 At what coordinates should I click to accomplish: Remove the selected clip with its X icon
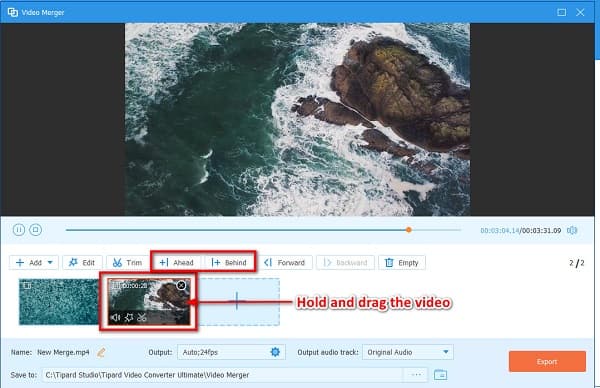coord(181,285)
